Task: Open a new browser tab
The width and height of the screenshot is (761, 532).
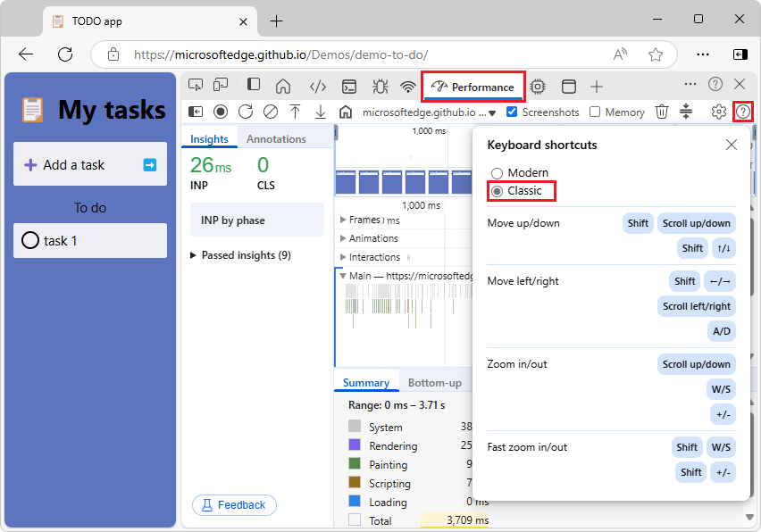Action: point(276,21)
